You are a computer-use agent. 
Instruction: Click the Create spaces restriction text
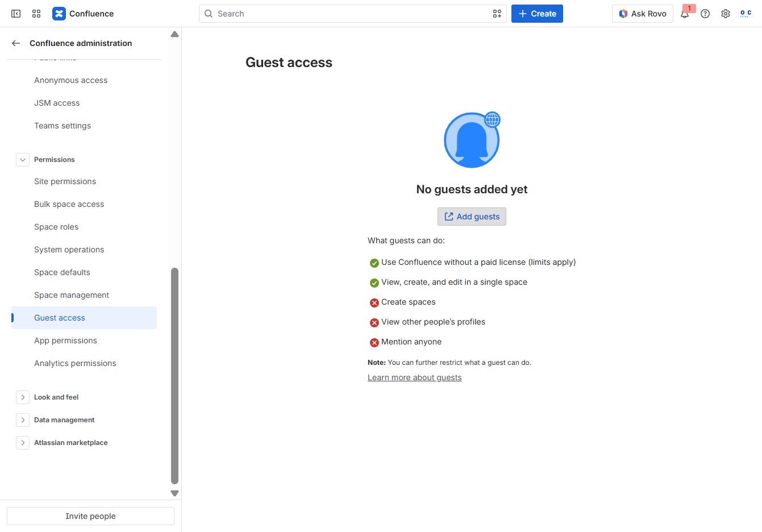(x=409, y=302)
